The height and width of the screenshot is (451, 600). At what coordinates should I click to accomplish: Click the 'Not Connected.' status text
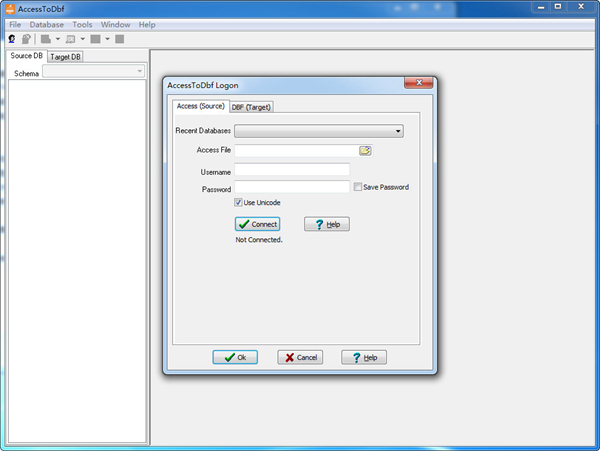(259, 240)
